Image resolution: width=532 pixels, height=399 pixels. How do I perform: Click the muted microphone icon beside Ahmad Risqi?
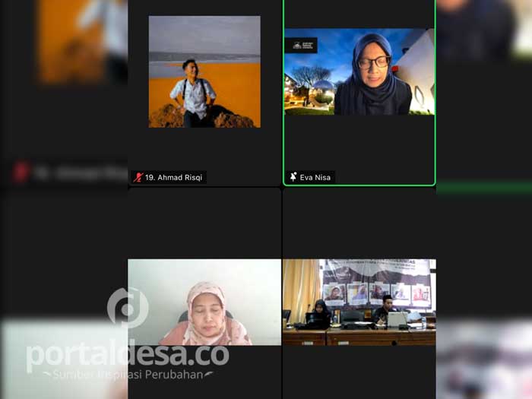point(138,177)
